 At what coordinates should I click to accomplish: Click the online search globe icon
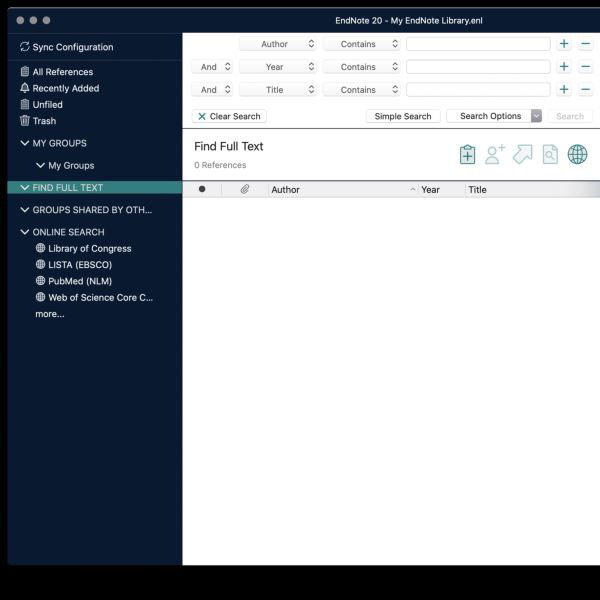coord(577,154)
